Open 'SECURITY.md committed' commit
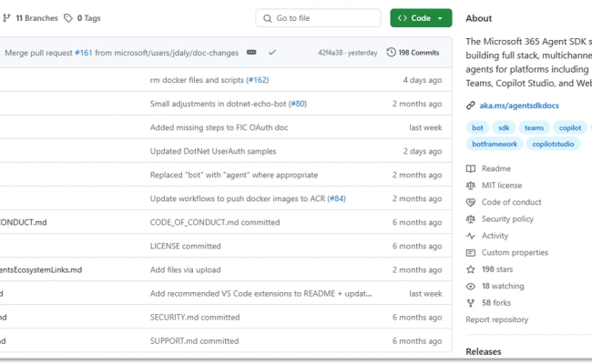 [x=195, y=318]
